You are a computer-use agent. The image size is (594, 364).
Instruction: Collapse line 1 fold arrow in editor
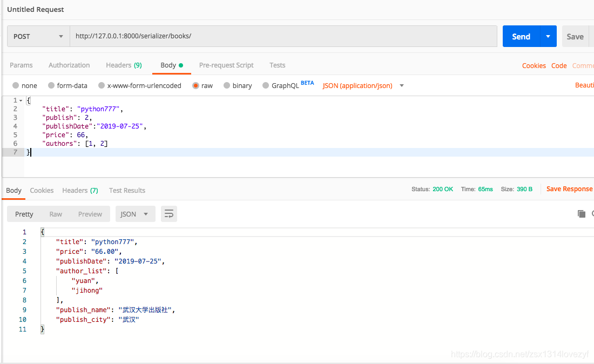(21, 101)
